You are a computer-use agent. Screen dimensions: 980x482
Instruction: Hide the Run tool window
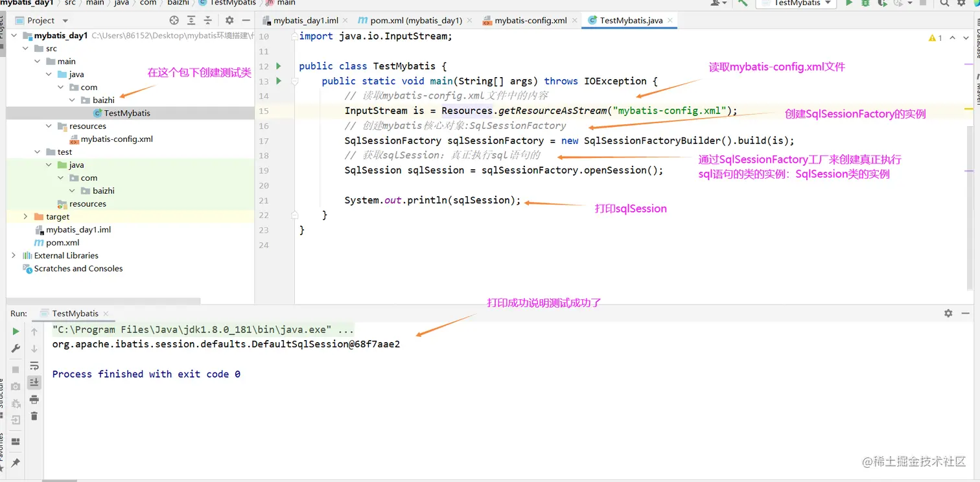point(965,313)
